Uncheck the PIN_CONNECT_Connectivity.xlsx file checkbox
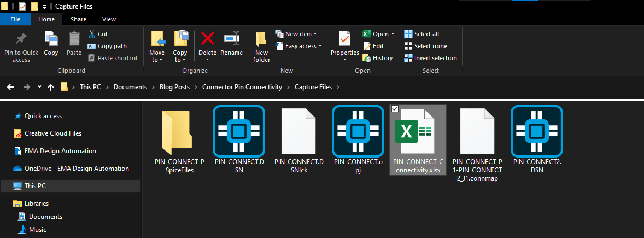The width and height of the screenshot is (644, 238). (x=395, y=108)
